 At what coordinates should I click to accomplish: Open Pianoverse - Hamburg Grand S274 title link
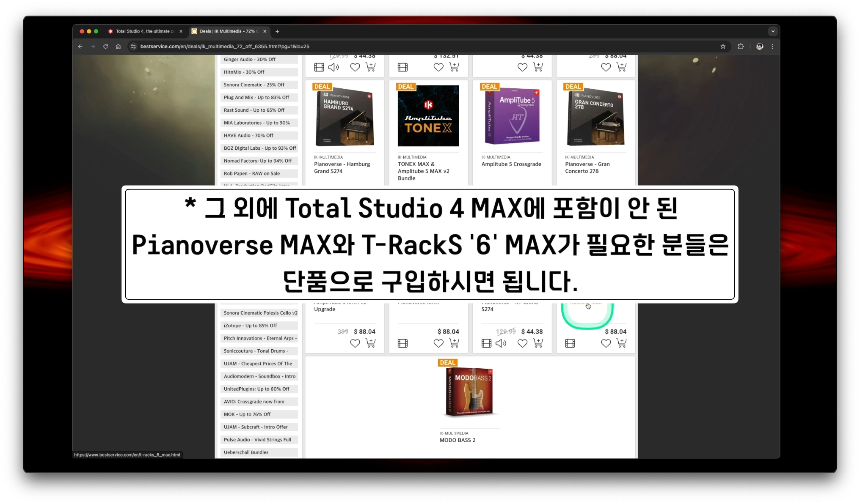(342, 167)
